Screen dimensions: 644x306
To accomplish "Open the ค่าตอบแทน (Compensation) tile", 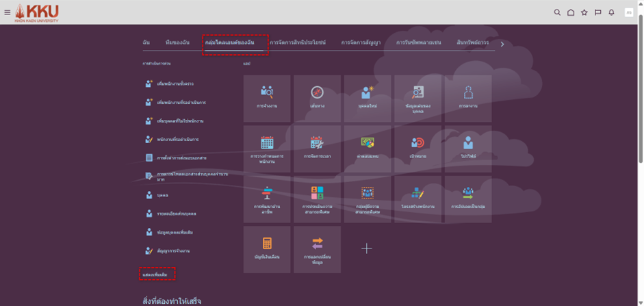I will coord(367,148).
